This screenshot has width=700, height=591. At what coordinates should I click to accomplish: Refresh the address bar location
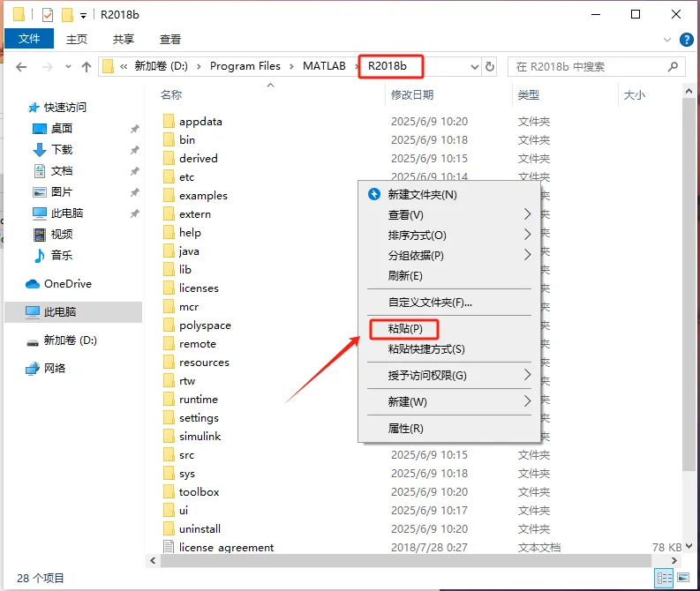(490, 66)
